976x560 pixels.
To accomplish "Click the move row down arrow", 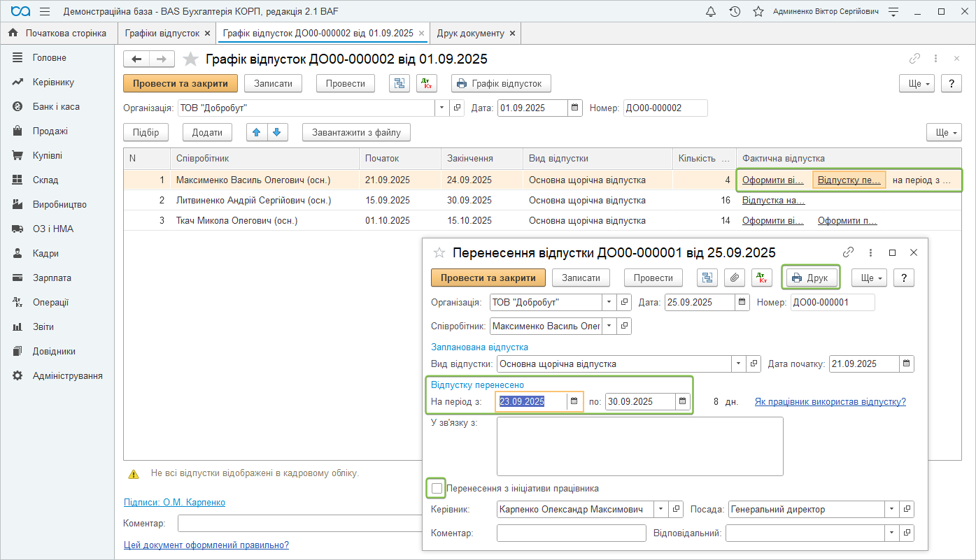I will pos(277,132).
